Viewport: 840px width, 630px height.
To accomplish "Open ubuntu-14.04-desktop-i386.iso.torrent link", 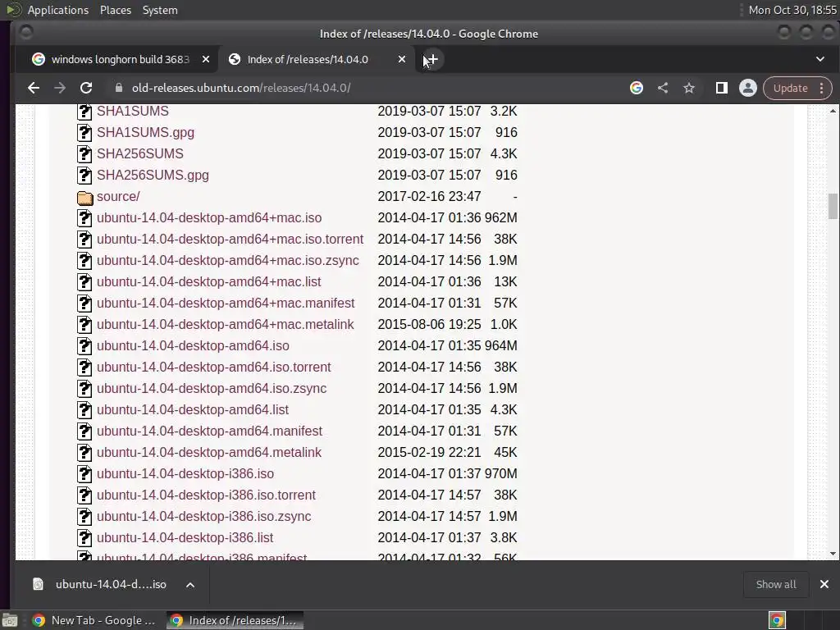I will point(206,495).
